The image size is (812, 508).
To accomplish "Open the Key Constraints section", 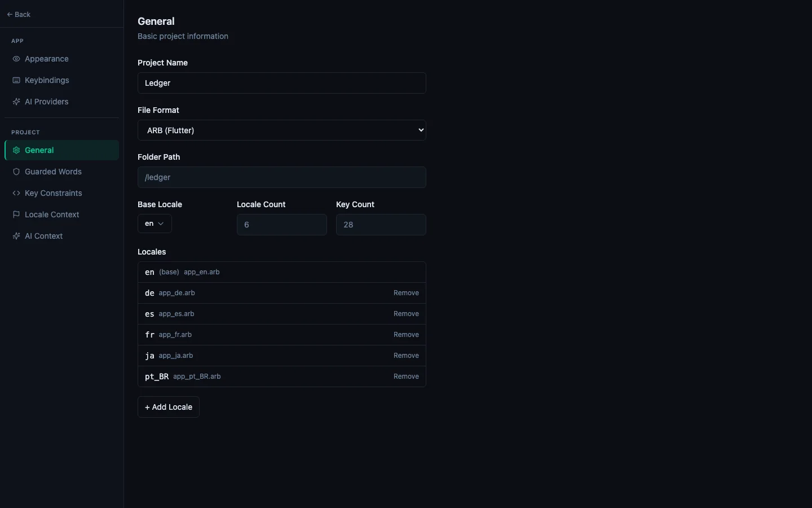I will click(62, 193).
